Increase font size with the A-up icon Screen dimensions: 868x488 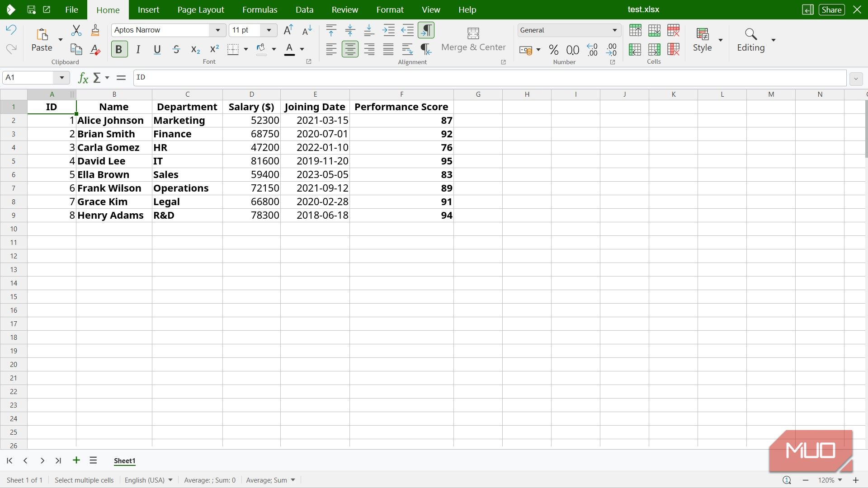pyautogui.click(x=288, y=30)
